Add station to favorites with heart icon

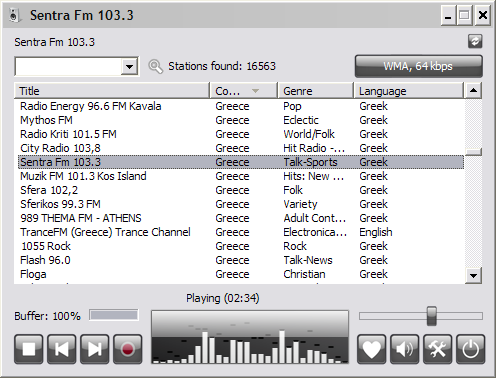[371, 349]
